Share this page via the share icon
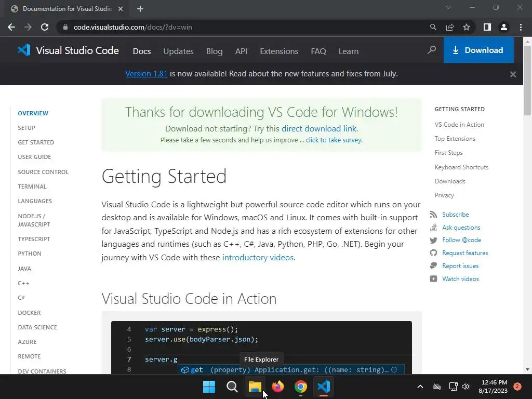Image resolution: width=532 pixels, height=399 pixels. [450, 27]
